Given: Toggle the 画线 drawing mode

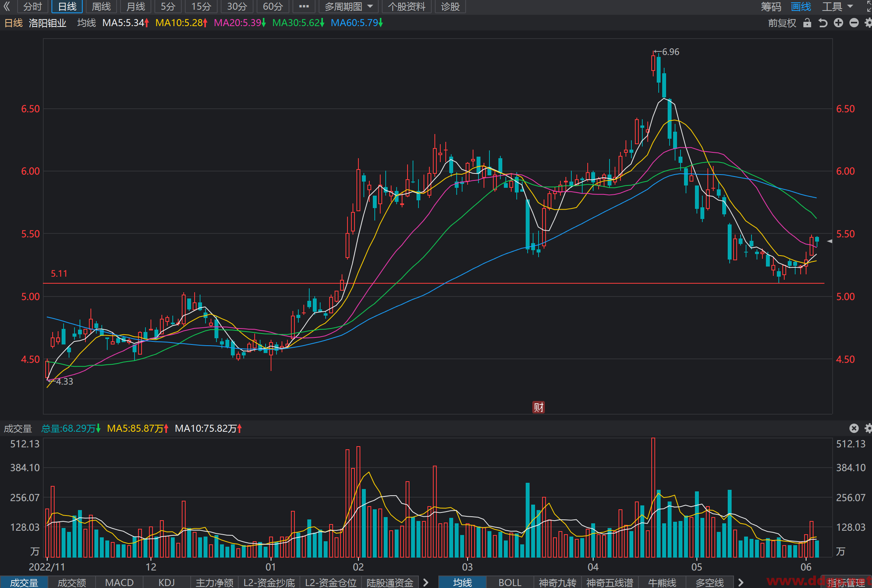Looking at the screenshot, I should 801,7.
